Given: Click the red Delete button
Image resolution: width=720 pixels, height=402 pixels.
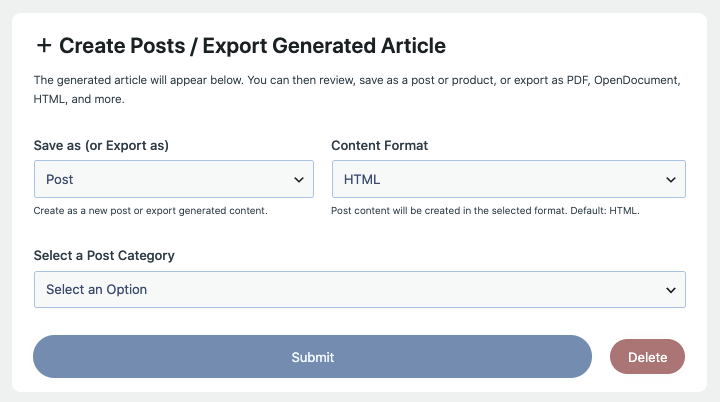Looking at the screenshot, I should point(647,357).
